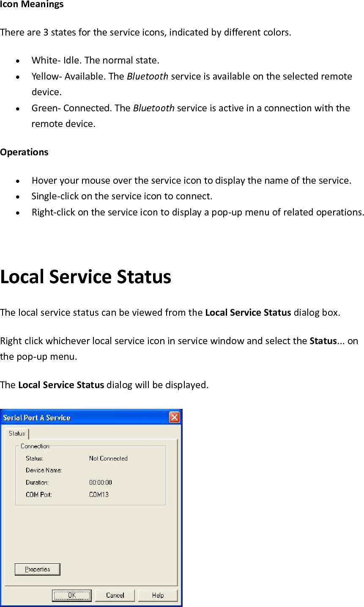
Task: Click the 'Connection' group box label
Action: [x=35, y=446]
